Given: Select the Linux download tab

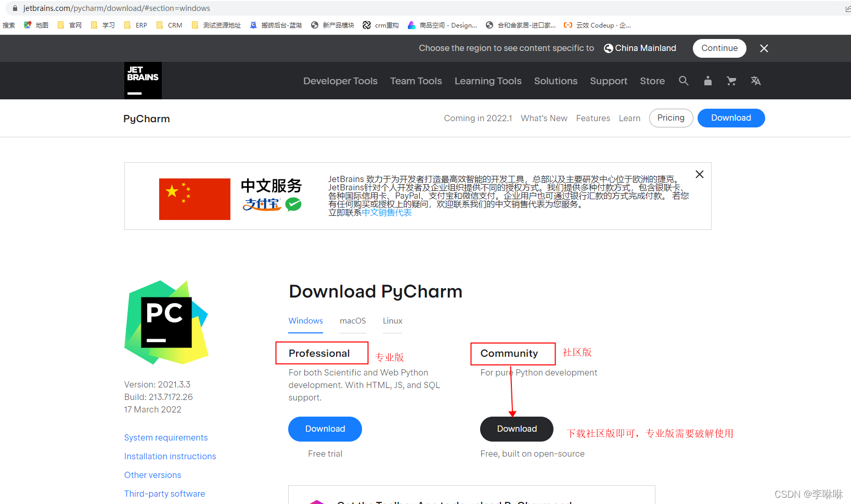Looking at the screenshot, I should pos(393,321).
